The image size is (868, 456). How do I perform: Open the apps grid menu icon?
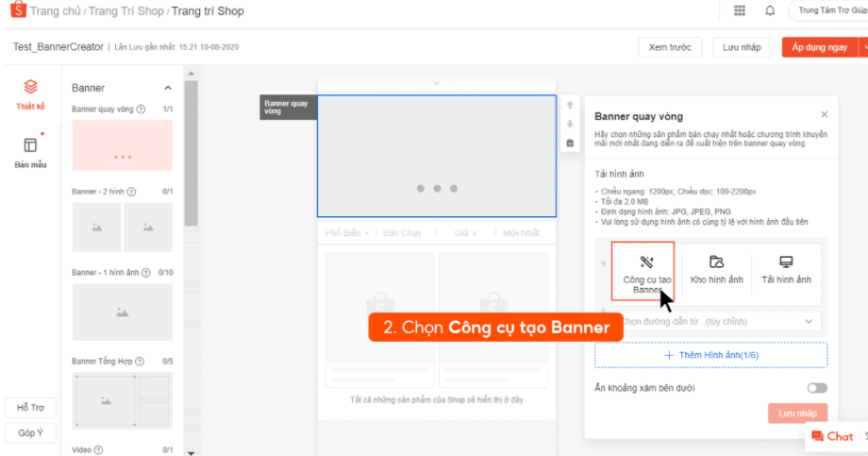(x=739, y=11)
